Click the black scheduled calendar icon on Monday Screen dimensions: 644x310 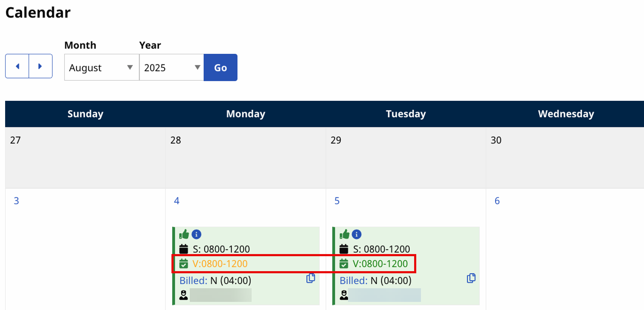(184, 249)
